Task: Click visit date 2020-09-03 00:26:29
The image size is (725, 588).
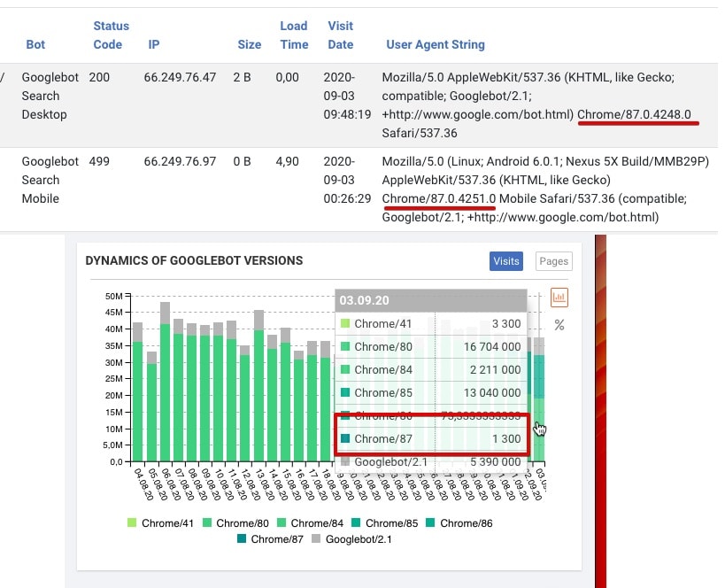Action: pyautogui.click(x=347, y=180)
